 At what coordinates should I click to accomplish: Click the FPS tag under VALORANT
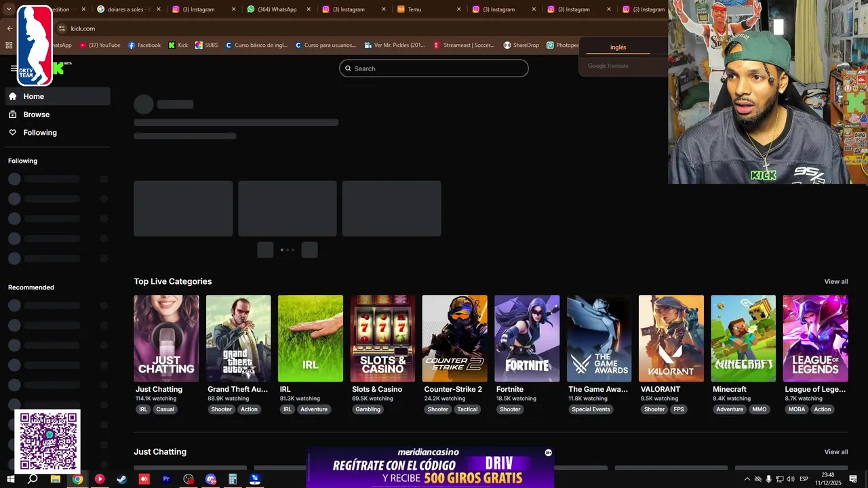click(x=679, y=409)
